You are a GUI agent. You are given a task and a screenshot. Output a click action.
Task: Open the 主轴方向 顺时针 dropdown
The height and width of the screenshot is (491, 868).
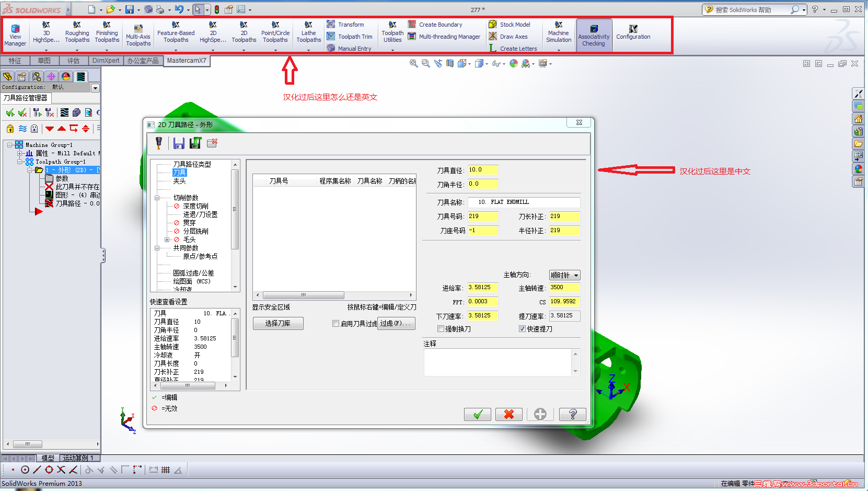pos(564,275)
